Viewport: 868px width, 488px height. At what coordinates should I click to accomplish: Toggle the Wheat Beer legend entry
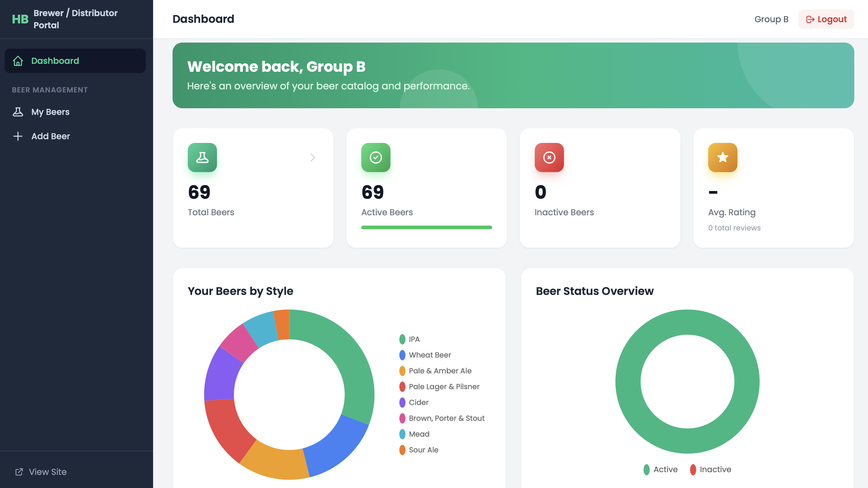tap(425, 355)
